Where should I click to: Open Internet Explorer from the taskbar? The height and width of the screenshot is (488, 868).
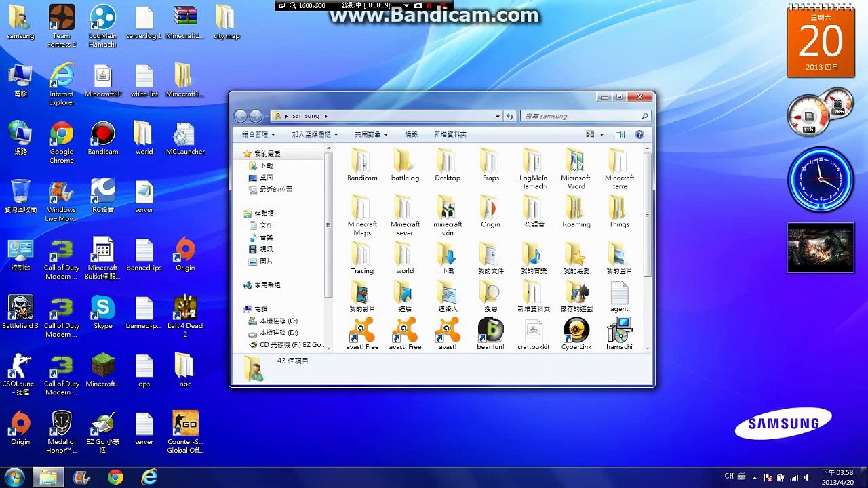149,477
